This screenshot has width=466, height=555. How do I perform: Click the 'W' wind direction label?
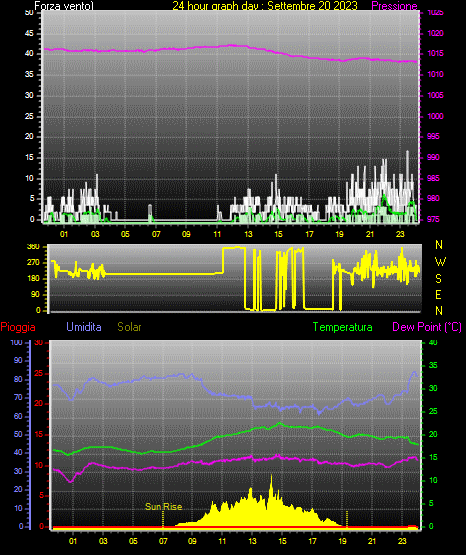[x=440, y=262]
